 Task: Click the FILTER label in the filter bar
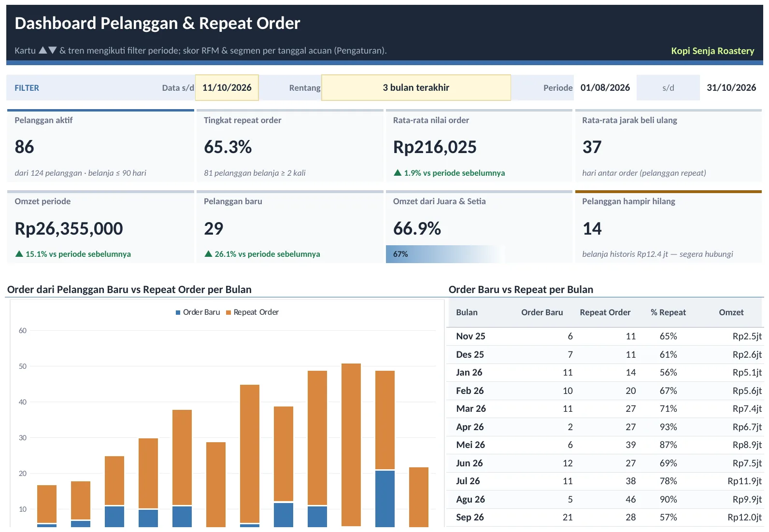[27, 88]
